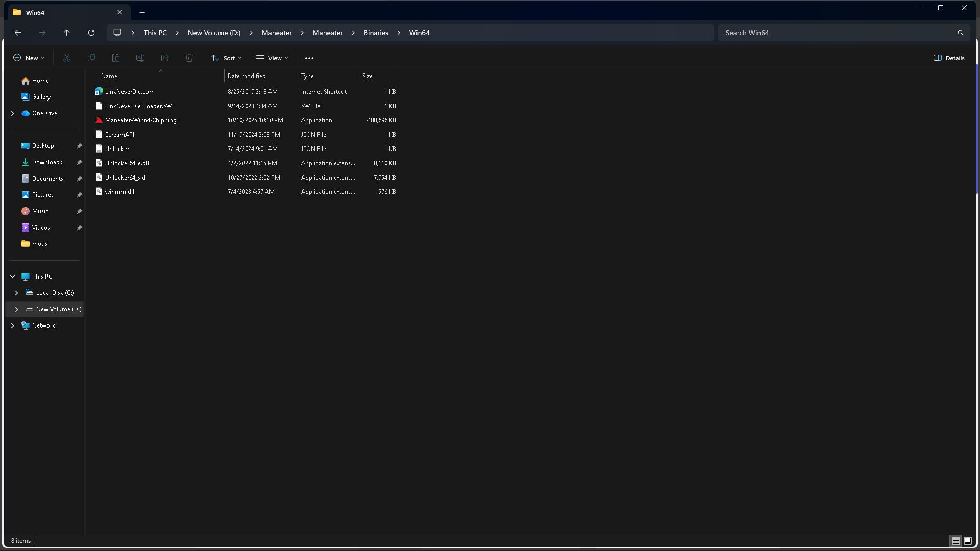This screenshot has height=551, width=980.
Task: Navigate back with the left arrow
Action: click(18, 33)
